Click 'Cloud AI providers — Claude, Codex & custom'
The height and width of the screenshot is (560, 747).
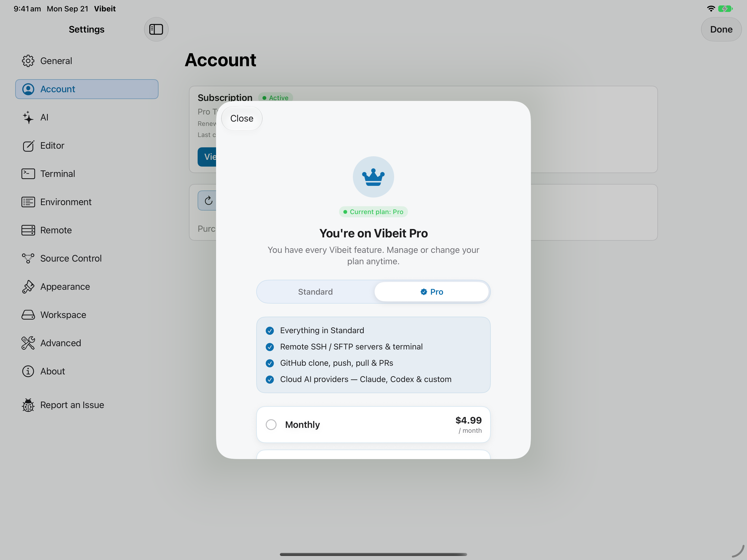366,379
